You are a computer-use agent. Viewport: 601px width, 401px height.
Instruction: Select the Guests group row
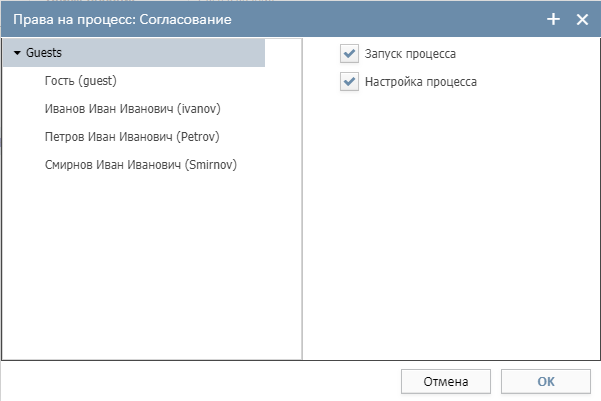click(x=134, y=53)
